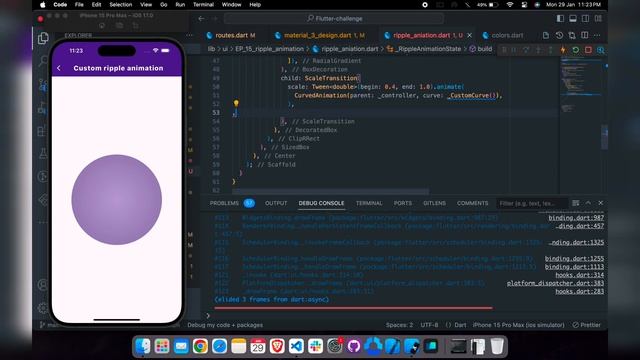
Task: Click the code minimap on right
Action: (x=580, y=86)
